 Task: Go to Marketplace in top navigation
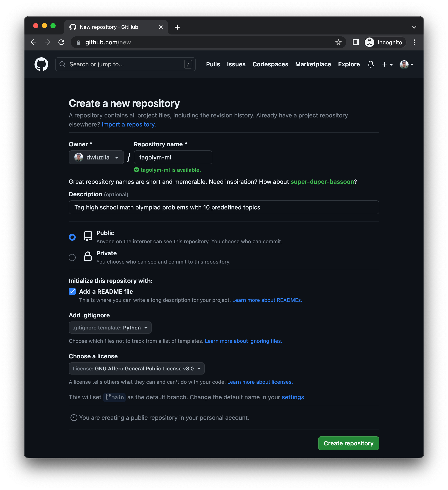click(313, 64)
